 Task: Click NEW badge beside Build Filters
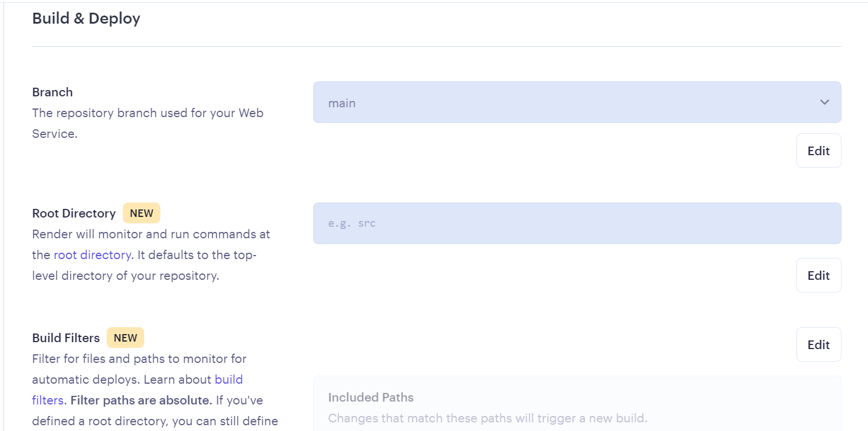coord(125,338)
